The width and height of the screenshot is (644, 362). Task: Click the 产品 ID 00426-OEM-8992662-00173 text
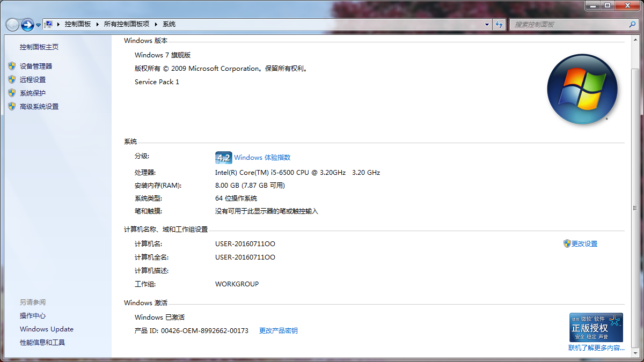pyautogui.click(x=192, y=331)
